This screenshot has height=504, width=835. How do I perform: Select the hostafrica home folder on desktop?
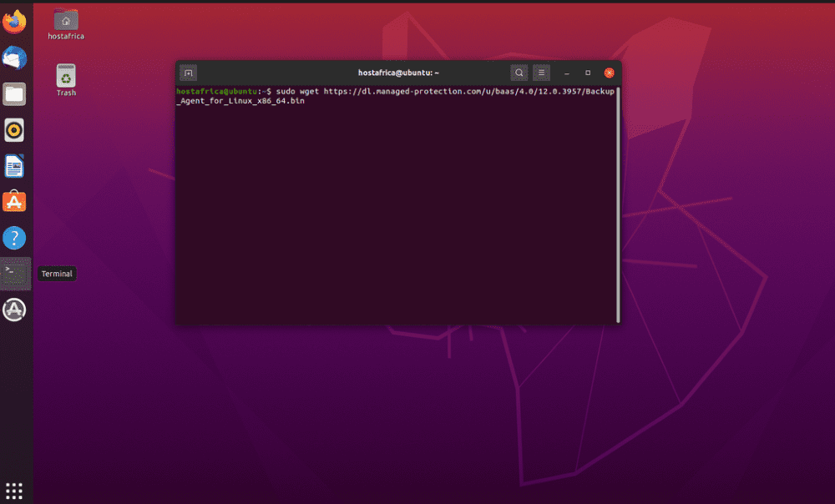(x=66, y=24)
